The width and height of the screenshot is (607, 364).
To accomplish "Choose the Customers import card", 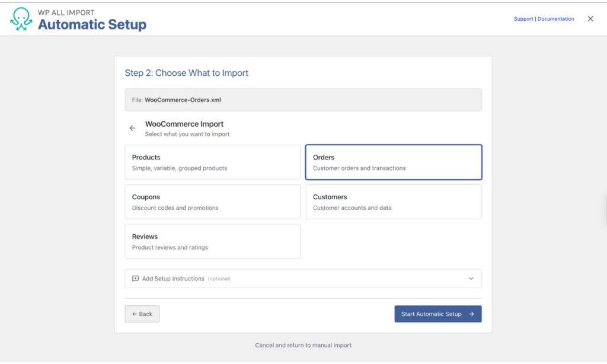I will [394, 202].
